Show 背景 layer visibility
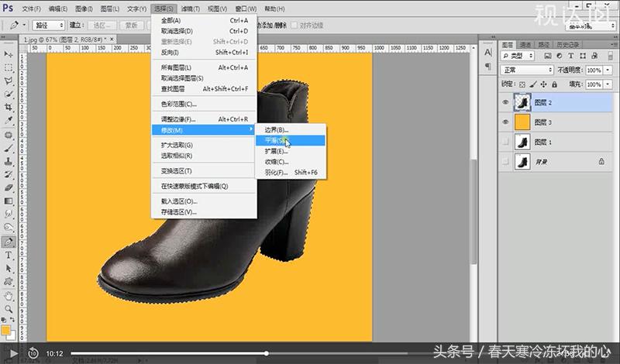The height and width of the screenshot is (364, 620). pyautogui.click(x=505, y=161)
